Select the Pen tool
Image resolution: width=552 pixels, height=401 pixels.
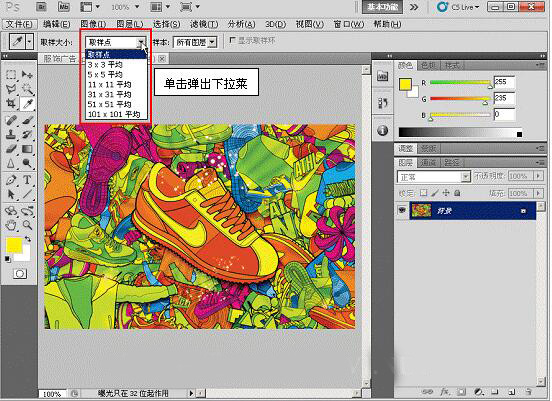[x=11, y=180]
